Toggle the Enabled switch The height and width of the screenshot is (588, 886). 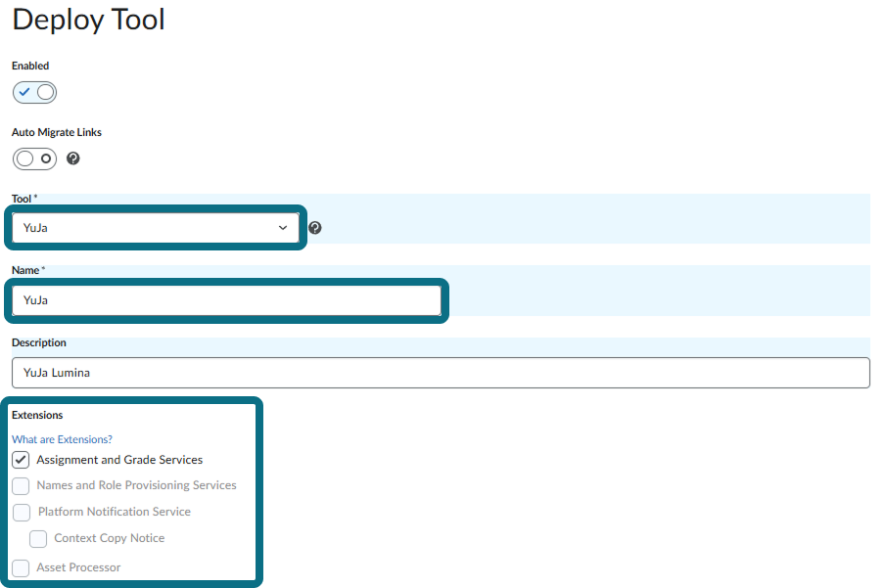point(34,92)
